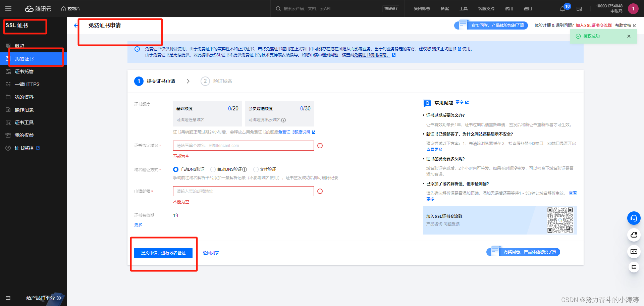Collapse the sidebar with bottom-left icon
The height and width of the screenshot is (306, 644).
coord(8,298)
